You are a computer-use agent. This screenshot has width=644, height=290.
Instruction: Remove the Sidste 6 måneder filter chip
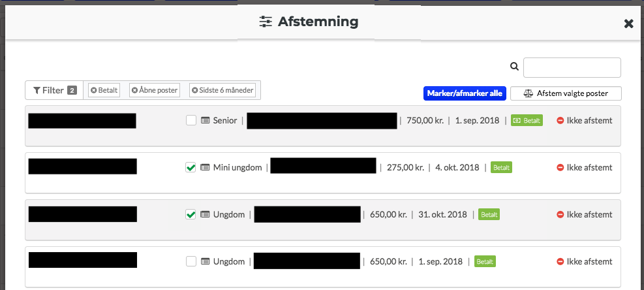(x=194, y=91)
